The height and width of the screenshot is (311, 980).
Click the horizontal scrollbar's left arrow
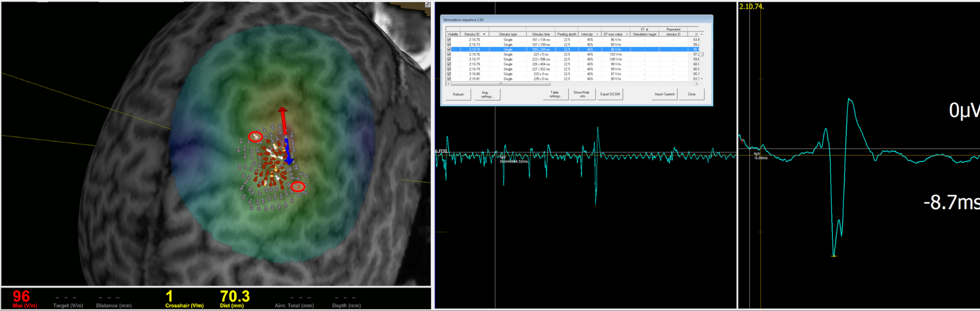[448, 84]
